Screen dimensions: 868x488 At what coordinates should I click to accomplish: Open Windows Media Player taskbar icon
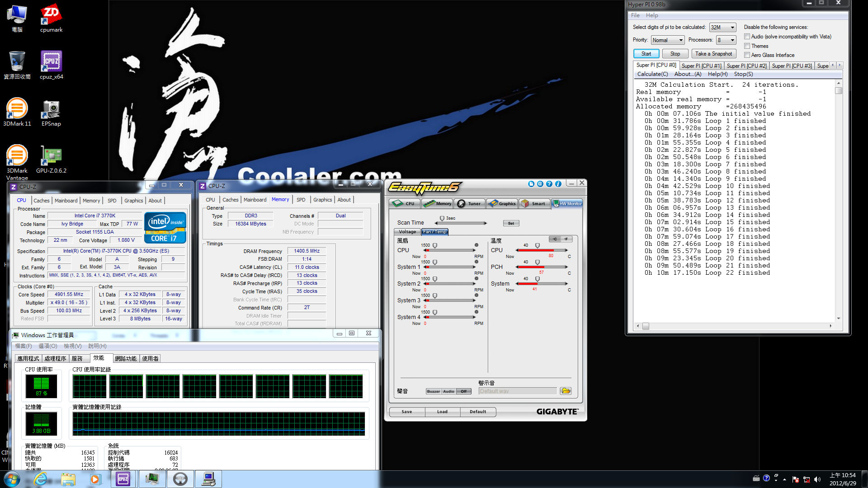pos(95,479)
